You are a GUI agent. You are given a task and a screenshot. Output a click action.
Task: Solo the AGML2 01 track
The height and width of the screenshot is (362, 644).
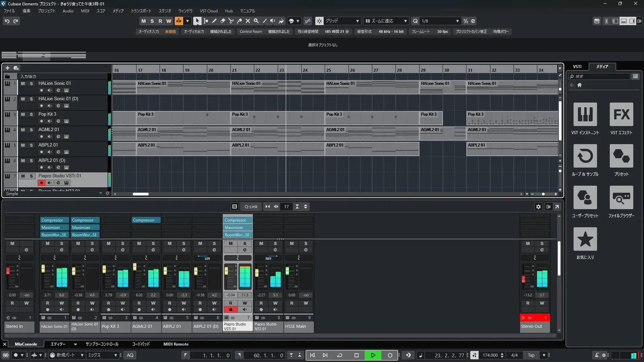tap(31, 130)
